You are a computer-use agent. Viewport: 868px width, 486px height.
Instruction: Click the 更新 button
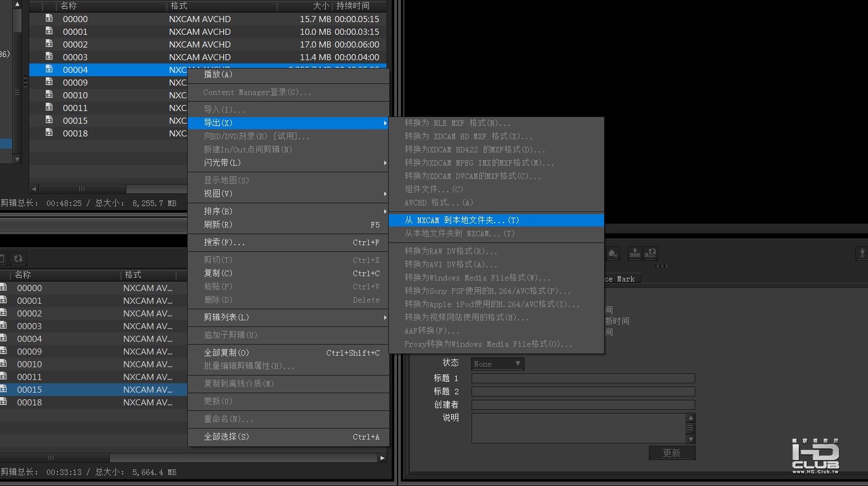click(x=671, y=453)
